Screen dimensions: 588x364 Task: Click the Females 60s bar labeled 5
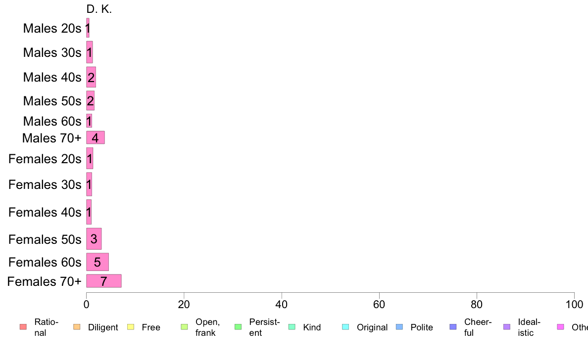[x=98, y=262]
